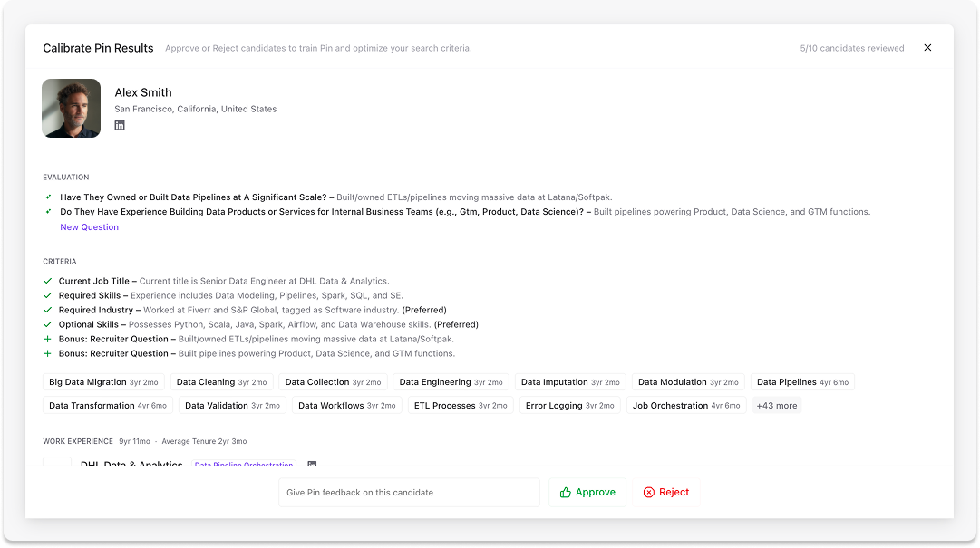Click the Required Skills criteria row
Screen dimensions: 980x548
click(x=224, y=295)
